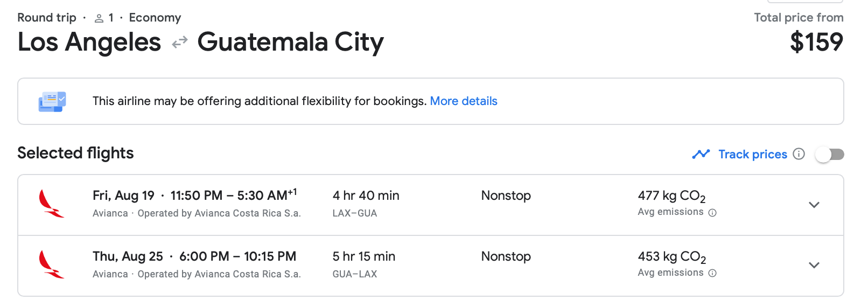Image resolution: width=868 pixels, height=307 pixels.
Task: Click the Avianca logo on Aug 25 flight
Action: click(51, 264)
